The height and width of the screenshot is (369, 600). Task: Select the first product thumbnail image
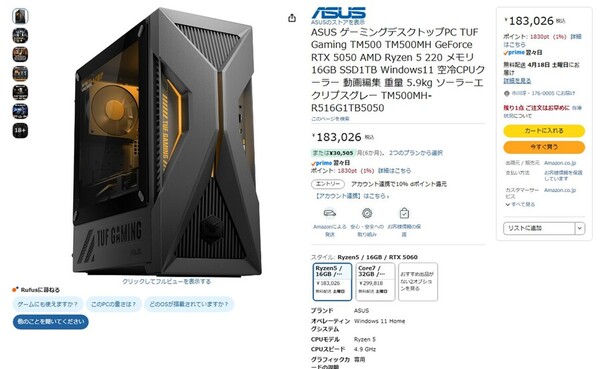tap(20, 16)
